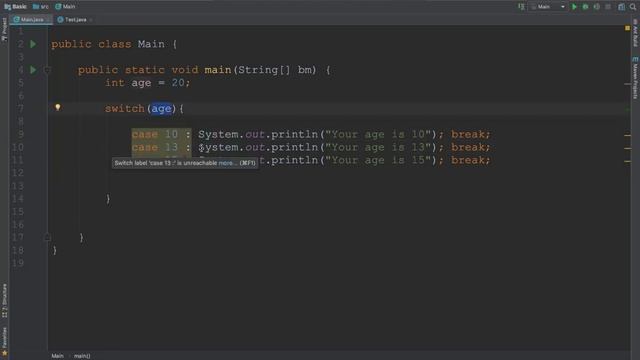Run the Main configuration with the green play button

pos(574,7)
